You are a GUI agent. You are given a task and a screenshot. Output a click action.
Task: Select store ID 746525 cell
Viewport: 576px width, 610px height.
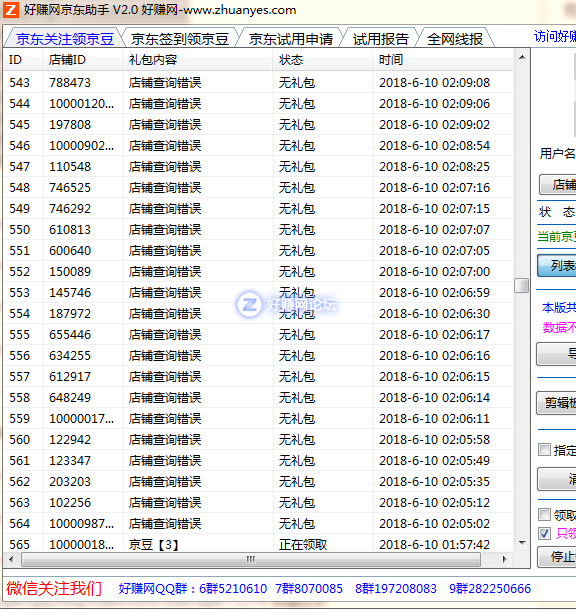point(70,188)
